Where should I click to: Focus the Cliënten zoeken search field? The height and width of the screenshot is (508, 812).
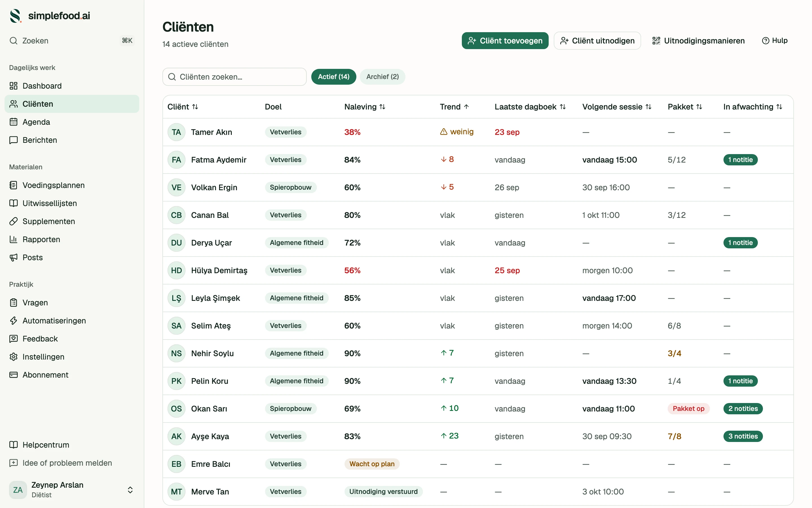coord(235,77)
